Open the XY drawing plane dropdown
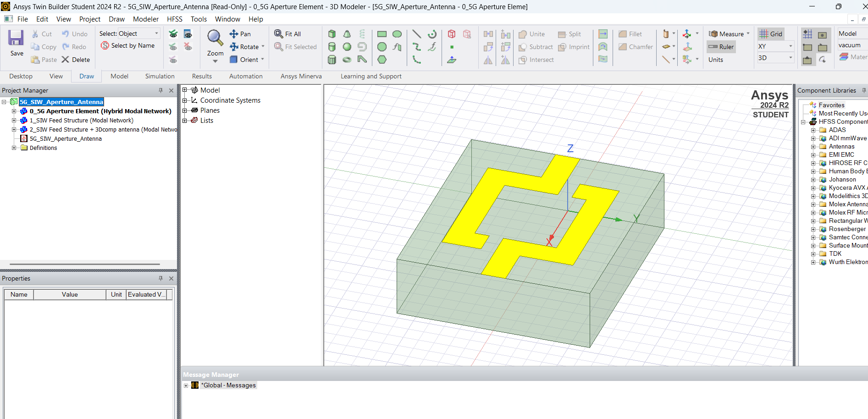The width and height of the screenshot is (868, 419). coord(791,46)
